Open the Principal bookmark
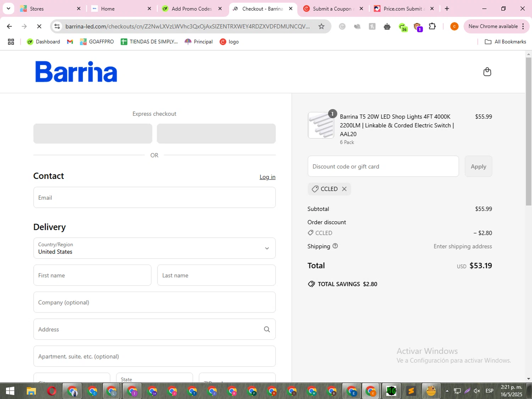 pos(199,42)
